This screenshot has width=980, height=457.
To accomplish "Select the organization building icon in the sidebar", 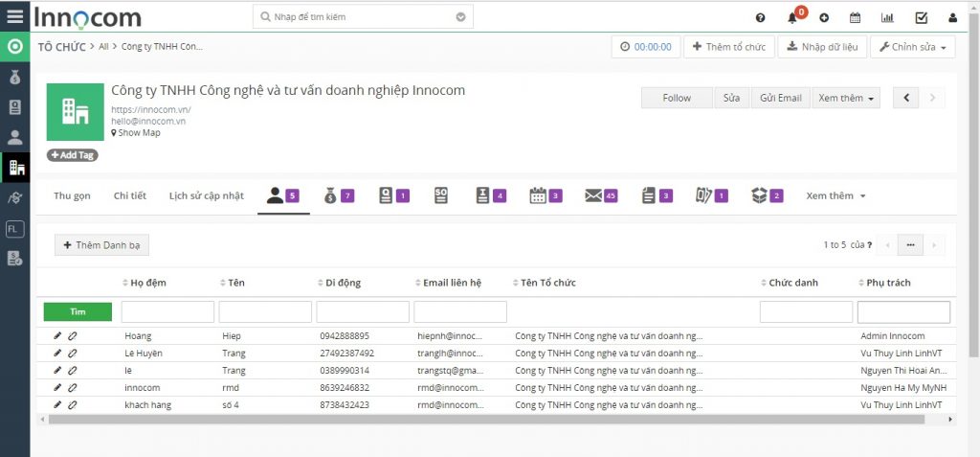I will (x=15, y=167).
